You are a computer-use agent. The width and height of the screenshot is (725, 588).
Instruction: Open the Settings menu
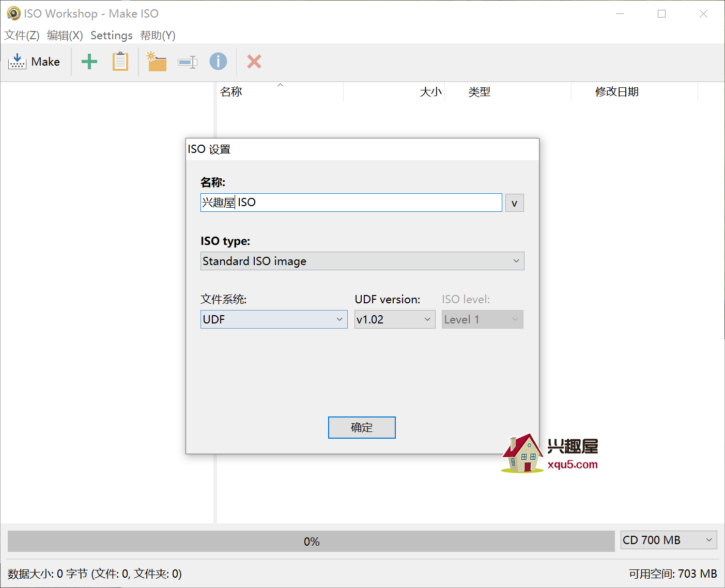click(x=111, y=35)
